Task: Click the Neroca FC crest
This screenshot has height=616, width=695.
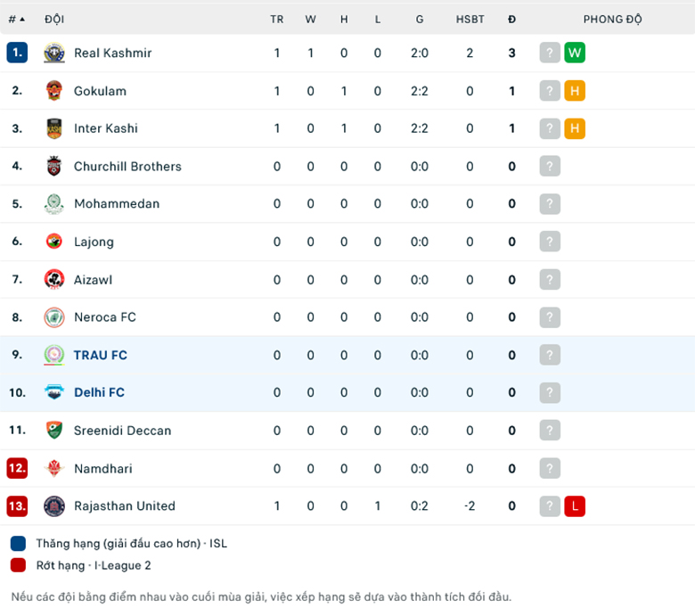Action: pos(54,317)
